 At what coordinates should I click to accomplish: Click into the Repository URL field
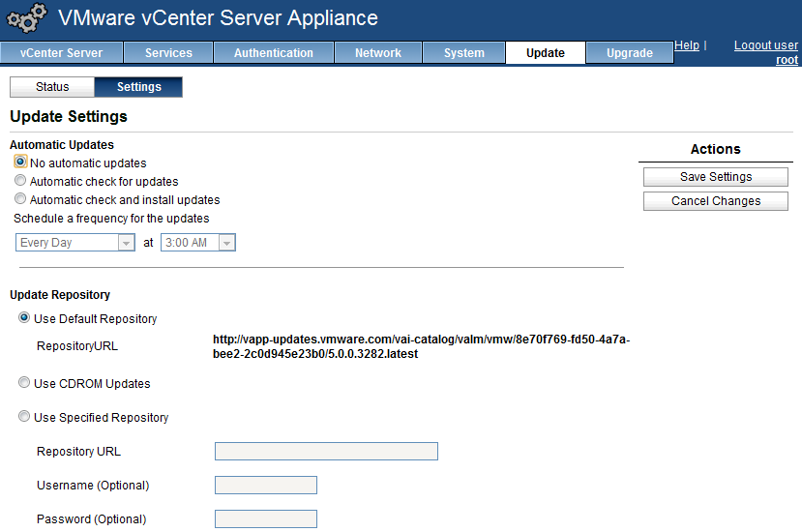pos(326,451)
